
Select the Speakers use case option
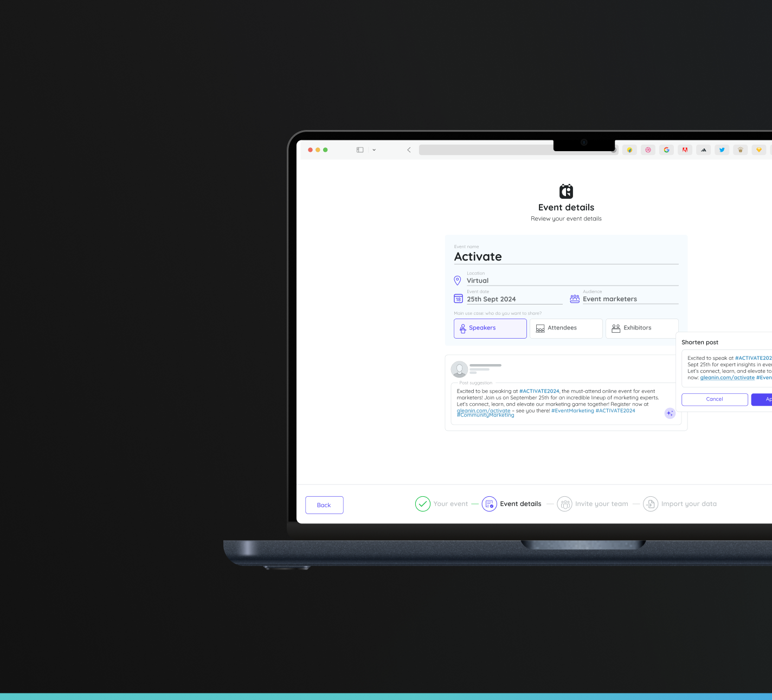coord(490,328)
